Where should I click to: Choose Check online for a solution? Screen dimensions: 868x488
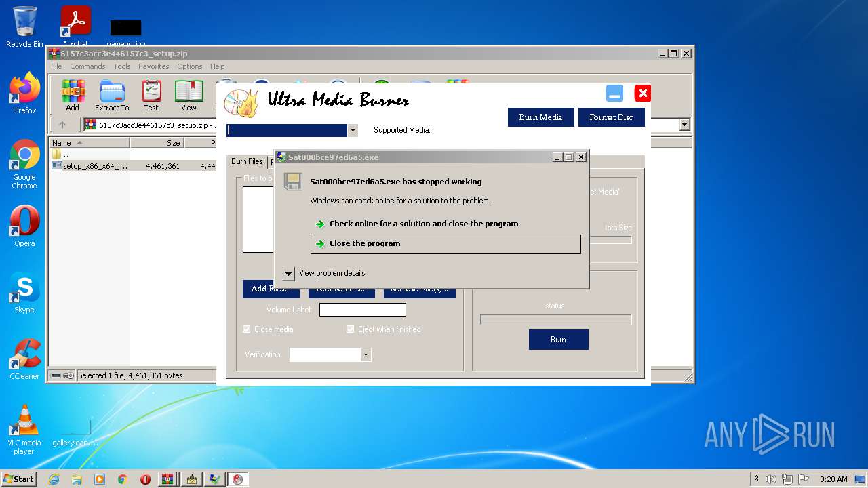(446, 224)
